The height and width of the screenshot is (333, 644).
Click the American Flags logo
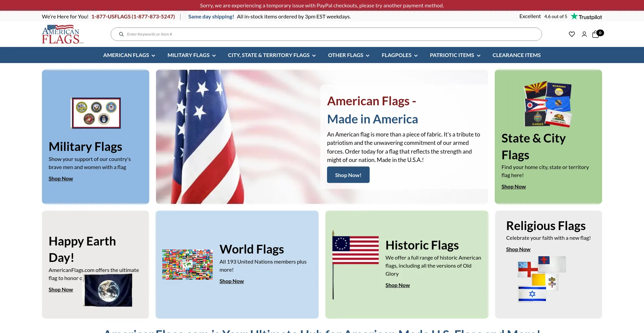point(62,34)
